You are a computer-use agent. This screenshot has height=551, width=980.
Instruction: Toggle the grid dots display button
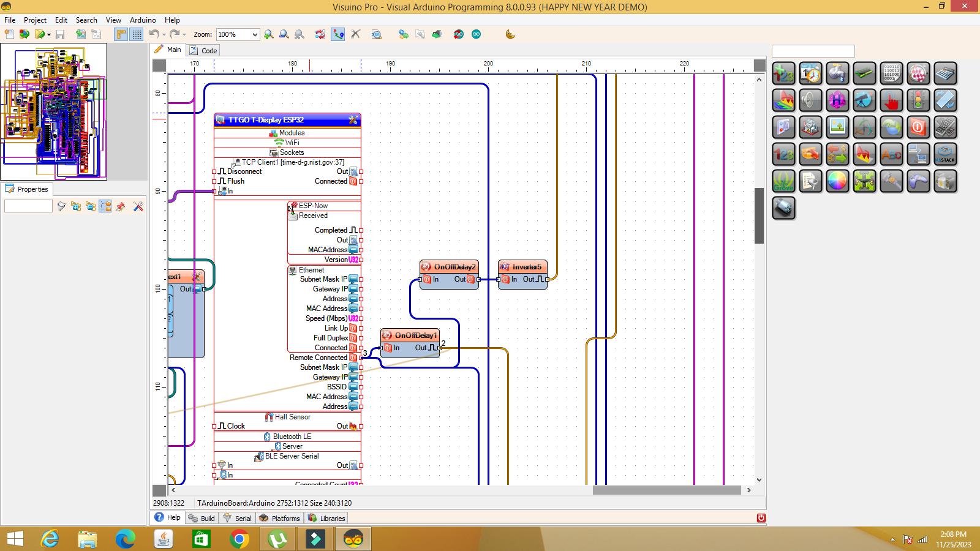point(137,34)
